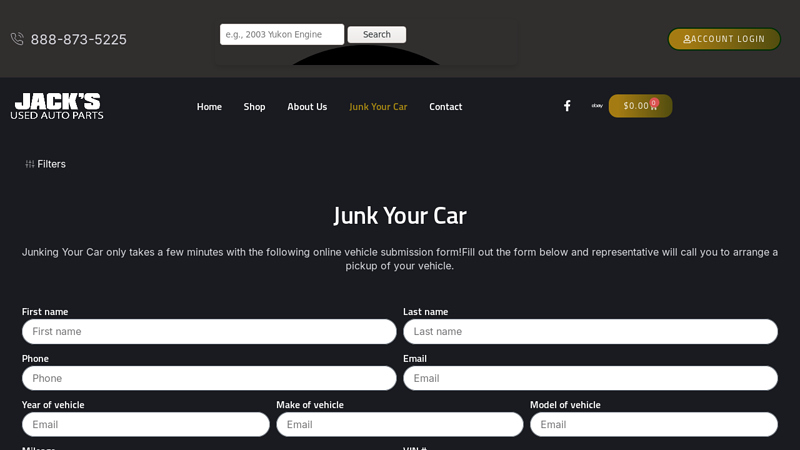Image resolution: width=800 pixels, height=450 pixels.
Task: Focus the Email input field
Action: (590, 378)
